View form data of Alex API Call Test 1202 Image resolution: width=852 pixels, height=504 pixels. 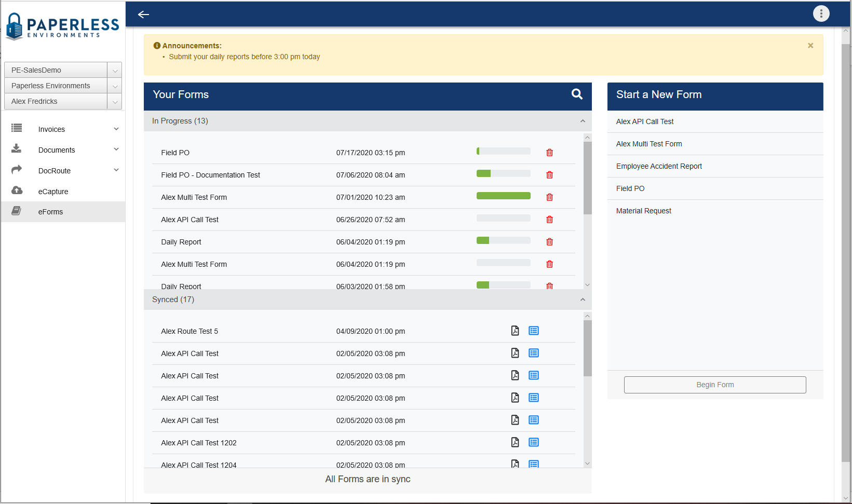coord(534,442)
